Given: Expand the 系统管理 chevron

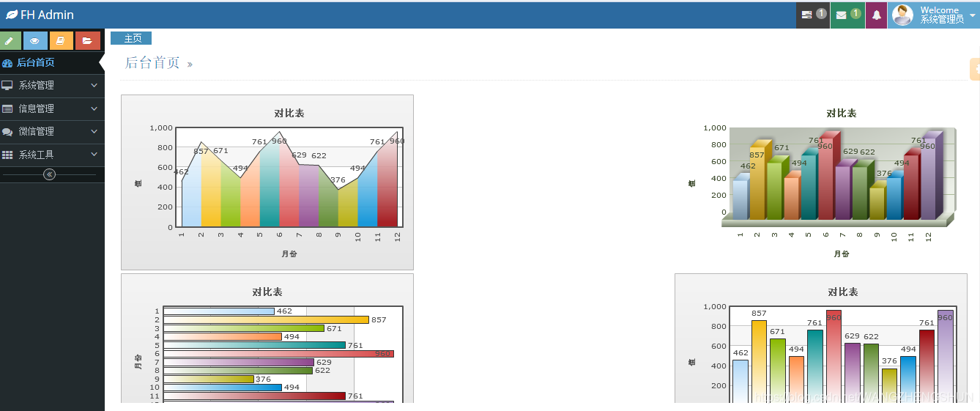Looking at the screenshot, I should pyautogui.click(x=94, y=86).
